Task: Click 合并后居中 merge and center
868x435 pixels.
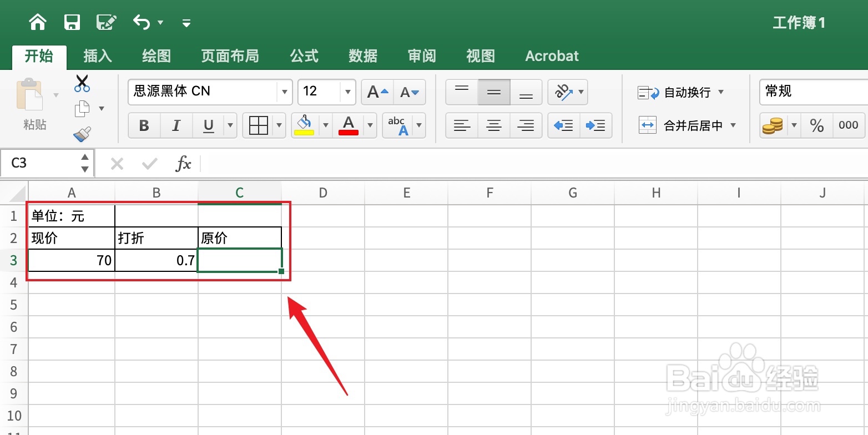Action: [x=681, y=125]
